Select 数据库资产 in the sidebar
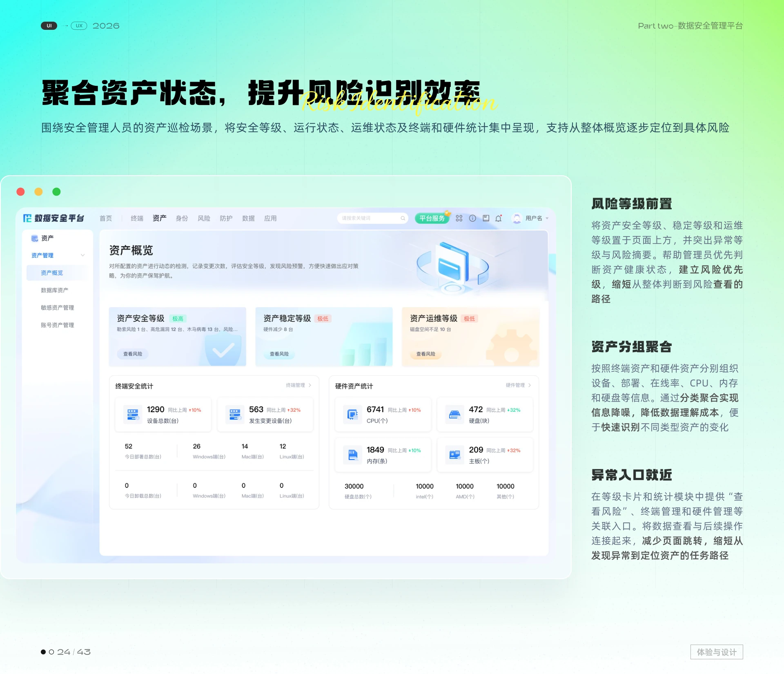 (x=54, y=290)
